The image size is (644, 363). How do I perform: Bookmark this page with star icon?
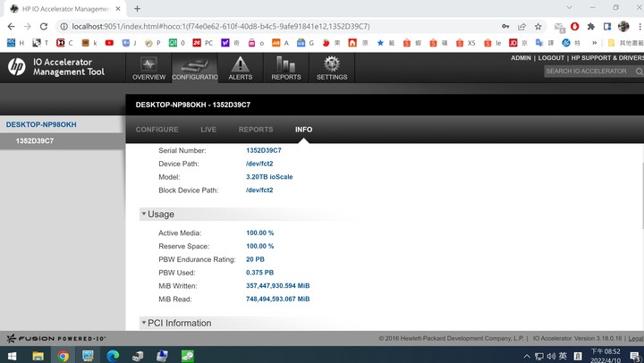[x=538, y=27]
